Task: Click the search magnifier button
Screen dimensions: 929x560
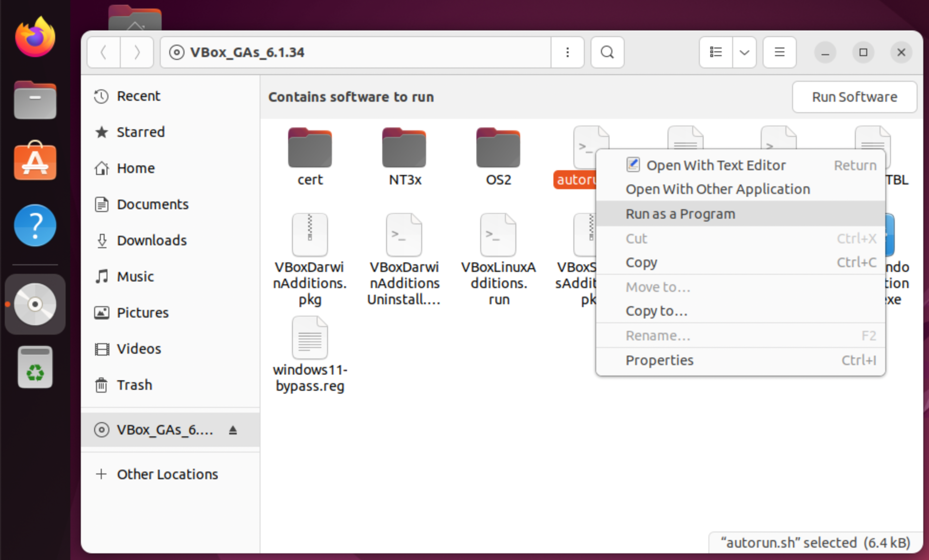Action: pos(607,52)
